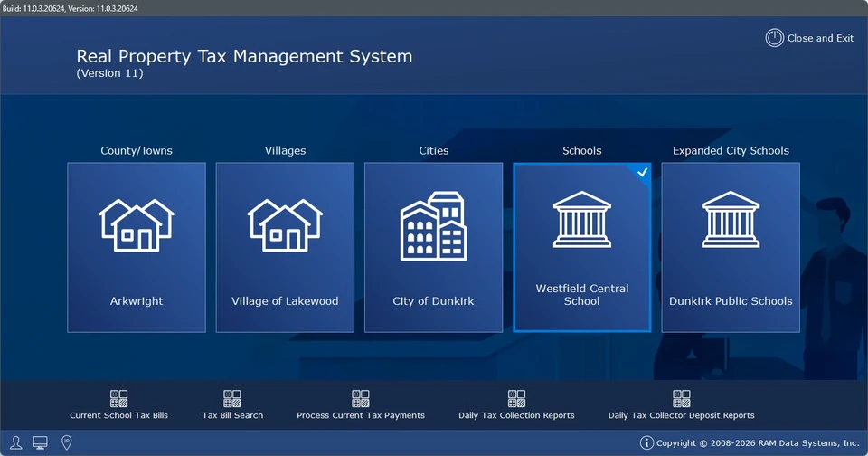
Task: Click the houses icon on Arkwright tile
Action: point(137,225)
